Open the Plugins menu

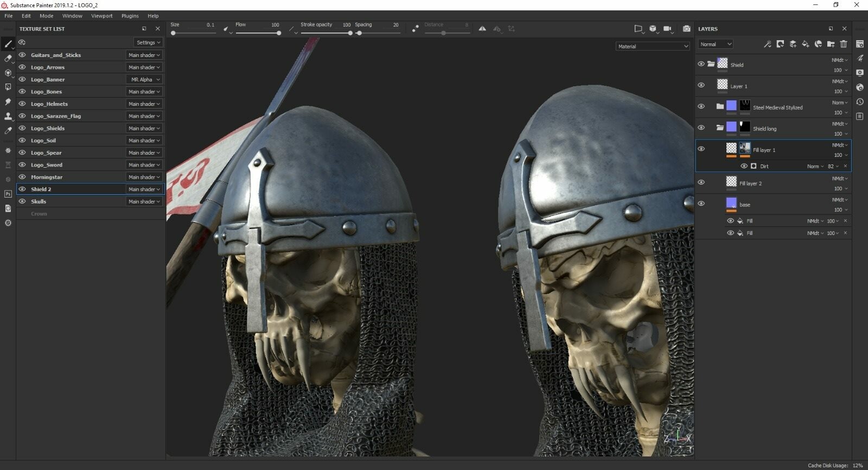[x=130, y=16]
